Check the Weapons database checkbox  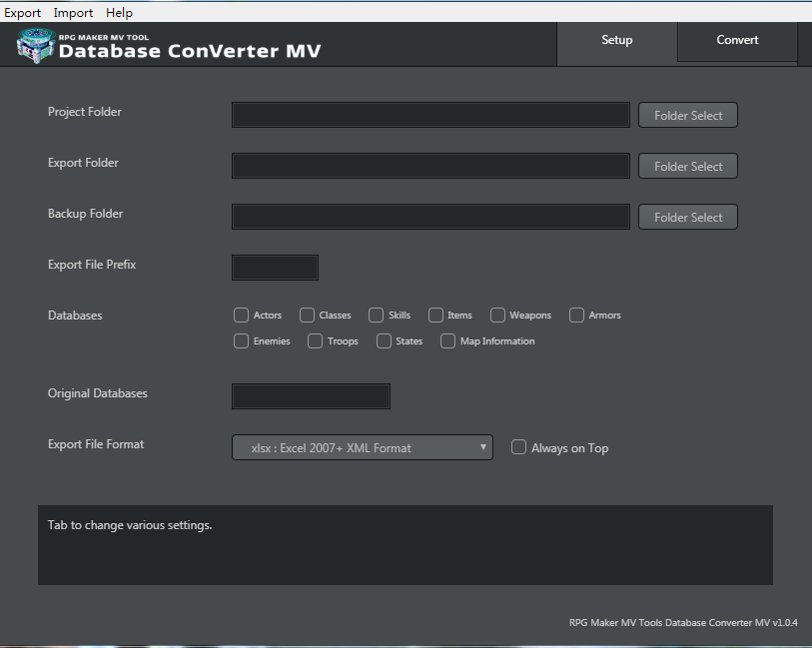[x=497, y=316]
